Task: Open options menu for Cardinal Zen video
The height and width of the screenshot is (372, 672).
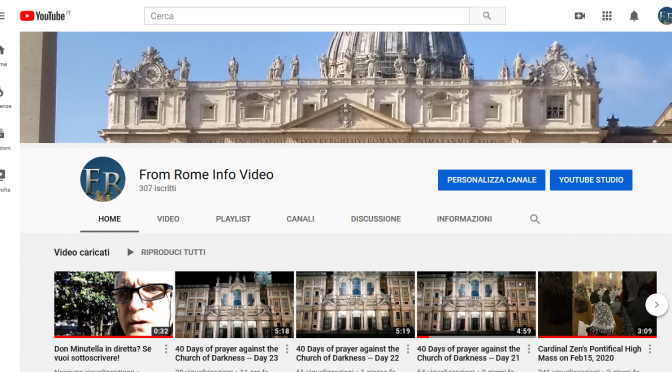Action: pyautogui.click(x=650, y=349)
